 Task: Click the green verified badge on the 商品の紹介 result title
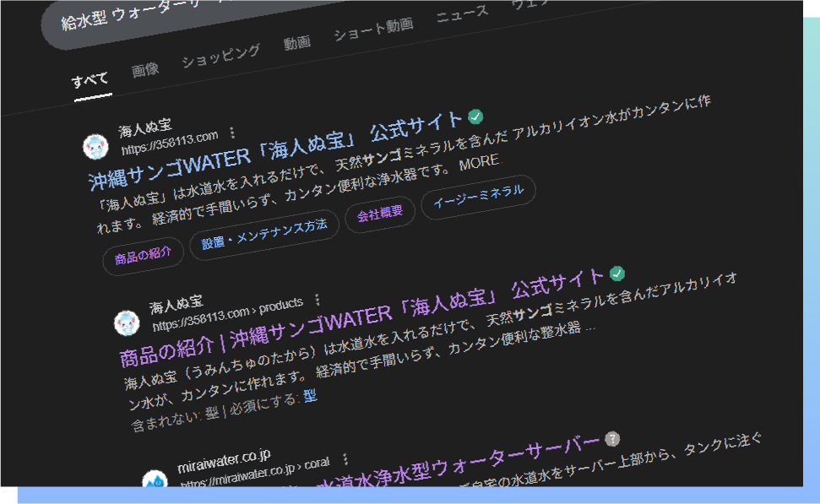point(618,273)
